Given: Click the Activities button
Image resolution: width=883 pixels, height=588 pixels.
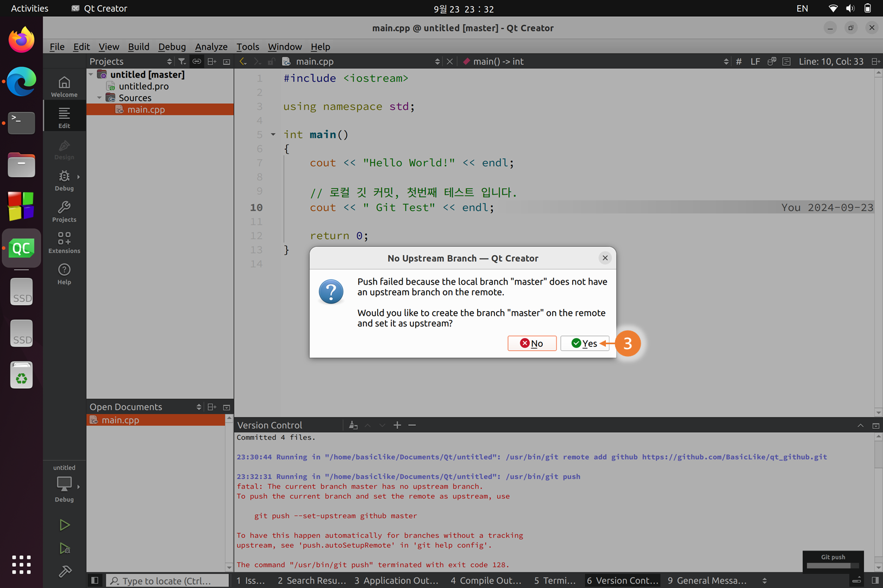Looking at the screenshot, I should (x=29, y=8).
